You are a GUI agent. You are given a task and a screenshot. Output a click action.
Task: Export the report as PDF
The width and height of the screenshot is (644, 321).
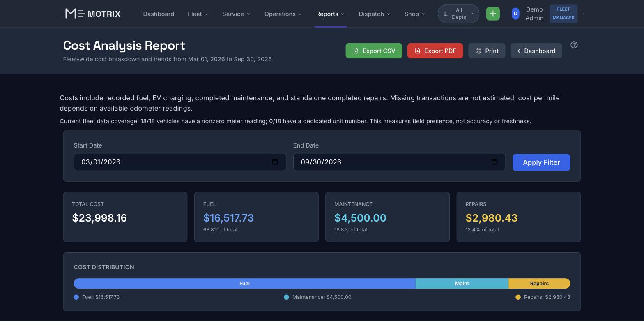pyautogui.click(x=435, y=51)
